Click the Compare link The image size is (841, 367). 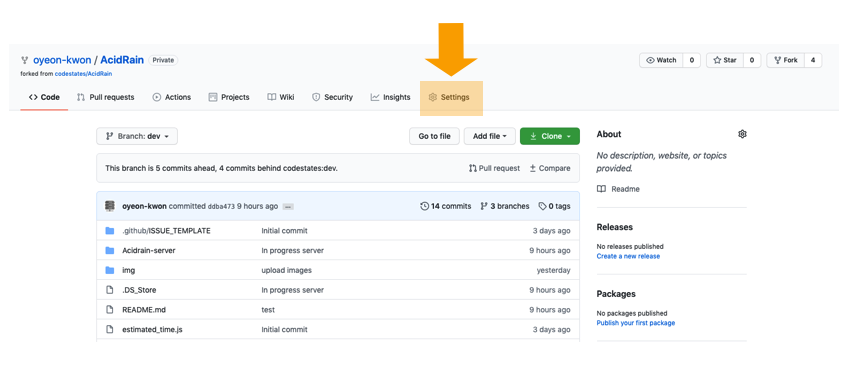point(550,168)
